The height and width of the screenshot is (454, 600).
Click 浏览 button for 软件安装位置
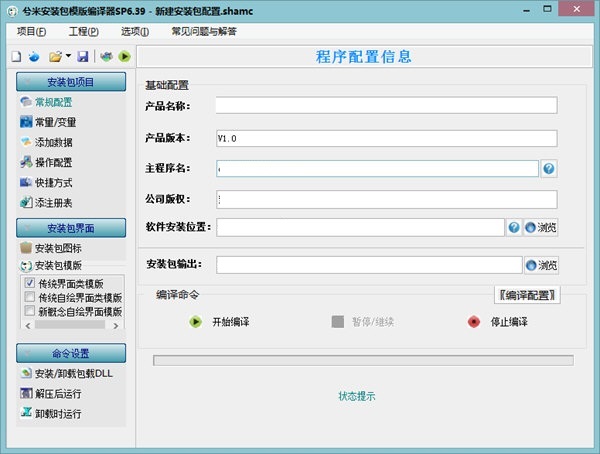pyautogui.click(x=541, y=227)
